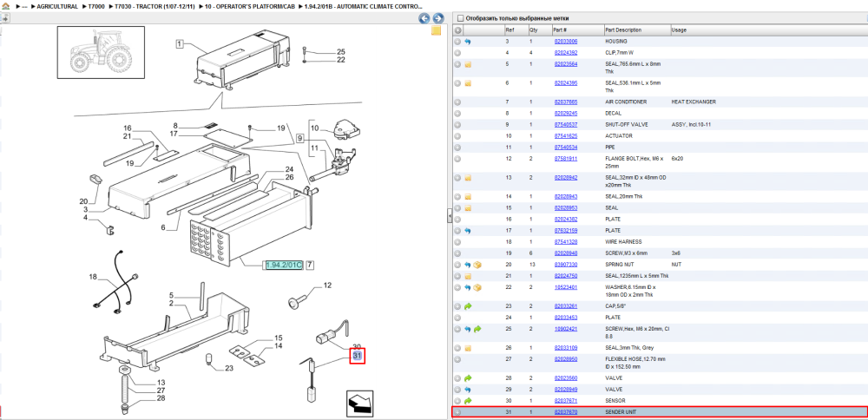868x420 pixels.
Task: Click the select-all circle in table header
Action: tap(457, 30)
